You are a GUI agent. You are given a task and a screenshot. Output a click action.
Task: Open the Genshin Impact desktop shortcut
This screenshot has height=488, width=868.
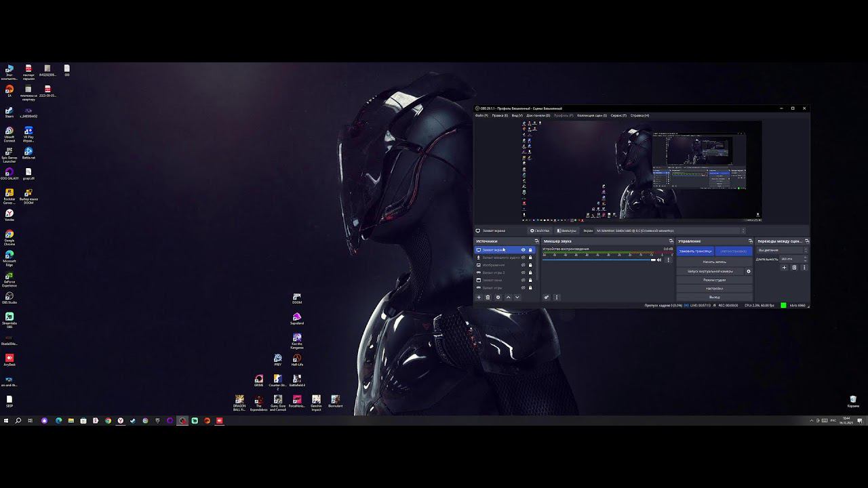click(x=316, y=403)
